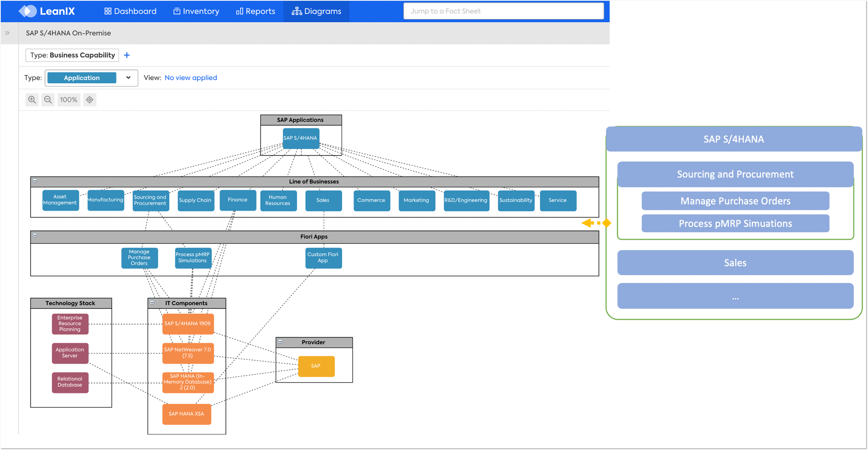868x450 pixels.
Task: Collapse the IT Components group
Action: tap(152, 302)
